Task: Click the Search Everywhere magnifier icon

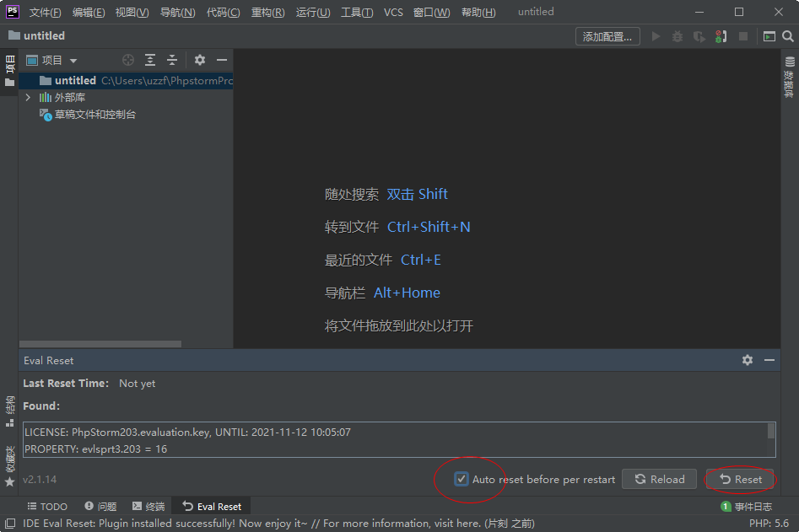Action: coord(788,36)
